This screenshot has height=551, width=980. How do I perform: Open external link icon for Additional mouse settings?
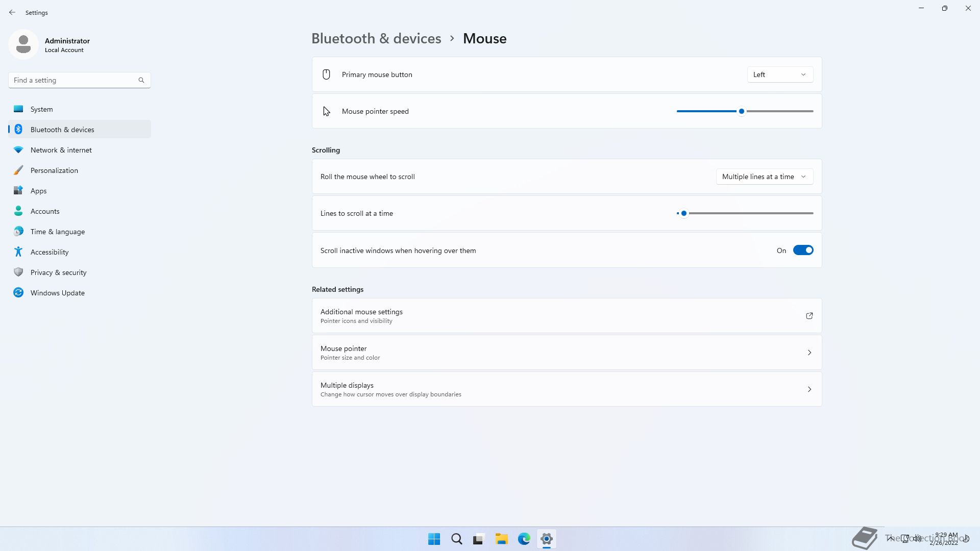pos(809,316)
